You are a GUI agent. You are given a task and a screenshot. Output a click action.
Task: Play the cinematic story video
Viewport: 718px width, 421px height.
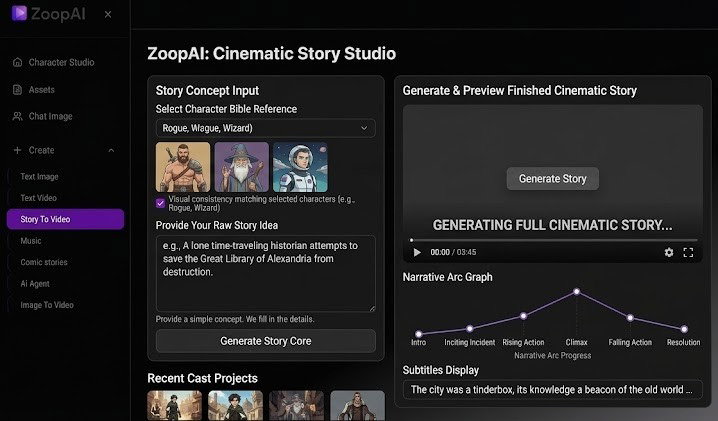click(x=417, y=252)
